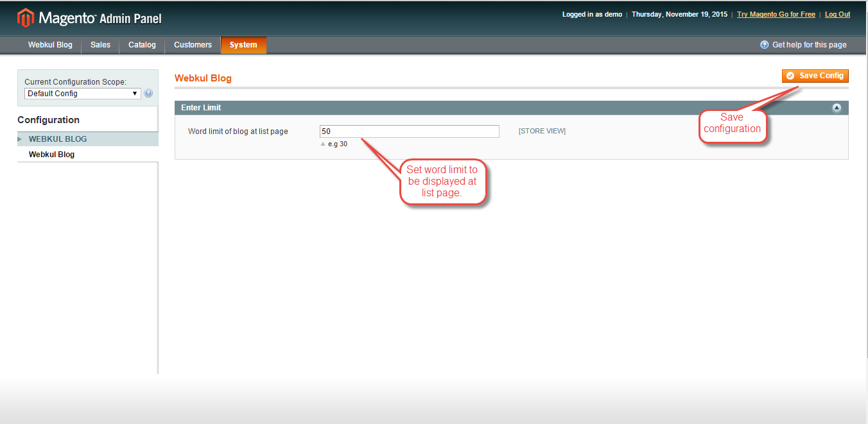The image size is (868, 424).
Task: Click the 'e.g 30' hint text
Action: [x=337, y=144]
